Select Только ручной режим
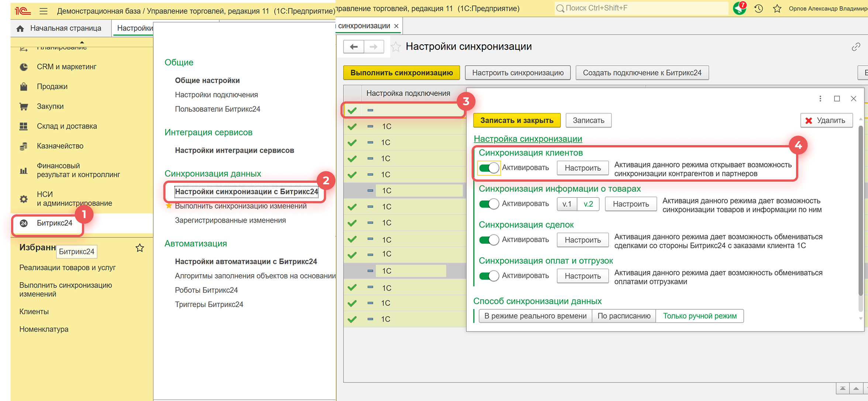Image resolution: width=868 pixels, height=401 pixels. 700,316
